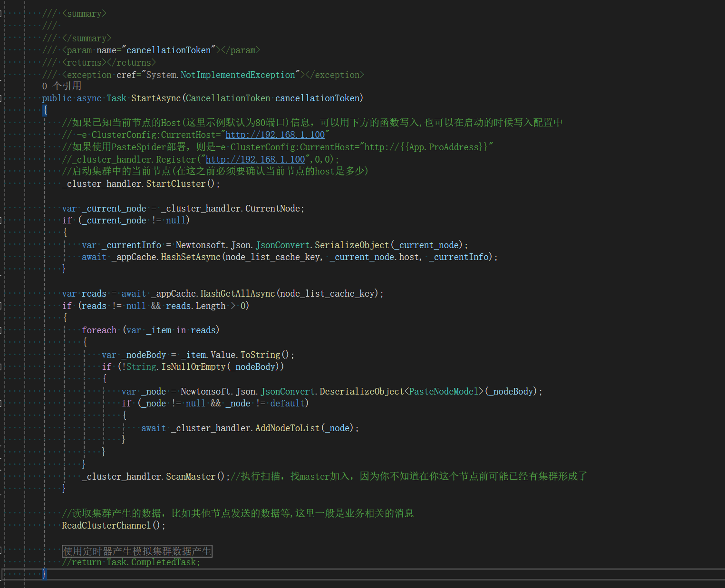725x588 pixels.
Task: Click the PasteNodeModel type name
Action: pos(444,392)
